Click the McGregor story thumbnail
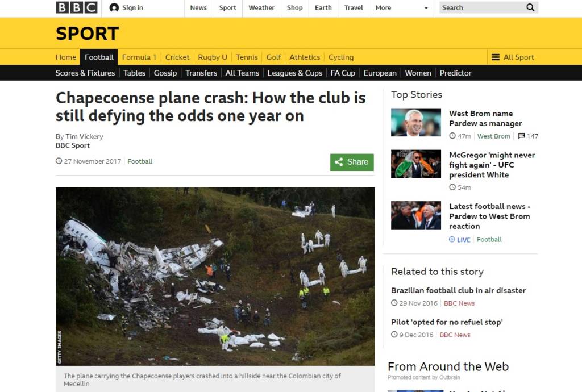 (416, 164)
